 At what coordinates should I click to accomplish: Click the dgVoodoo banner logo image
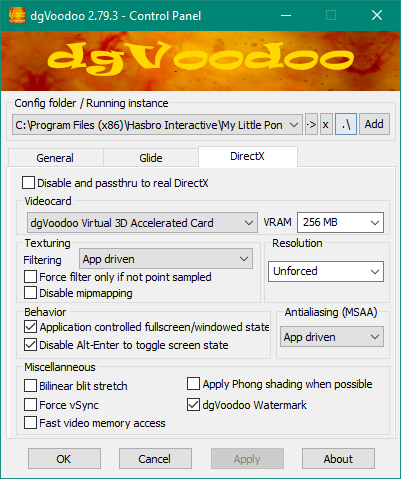[x=200, y=61]
